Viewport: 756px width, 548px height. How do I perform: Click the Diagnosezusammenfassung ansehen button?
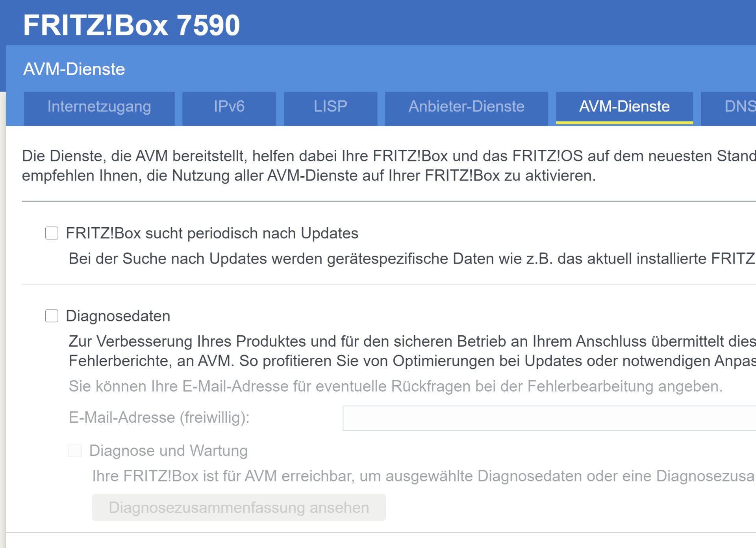(239, 507)
